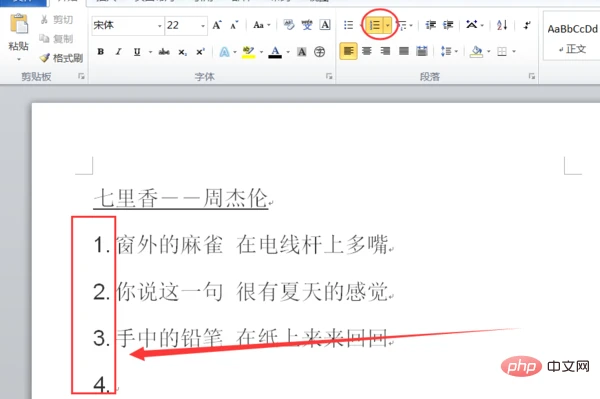
Task: Click the Distributed alignment icon
Action: pos(422,51)
